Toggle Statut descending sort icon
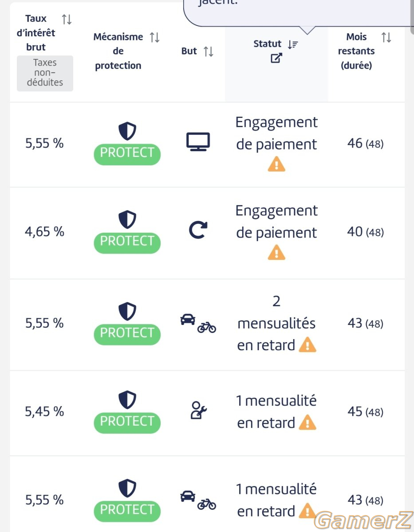414x532 pixels. coord(293,44)
